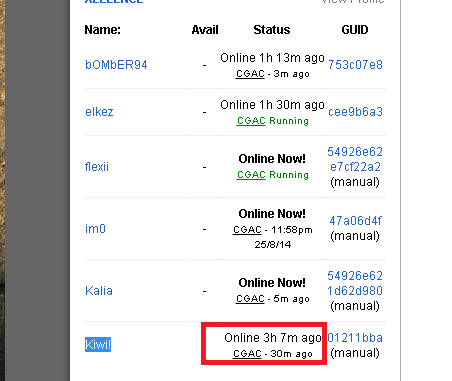
Task: Click GUID 54926e62 in flexii row
Action: pyautogui.click(x=355, y=152)
